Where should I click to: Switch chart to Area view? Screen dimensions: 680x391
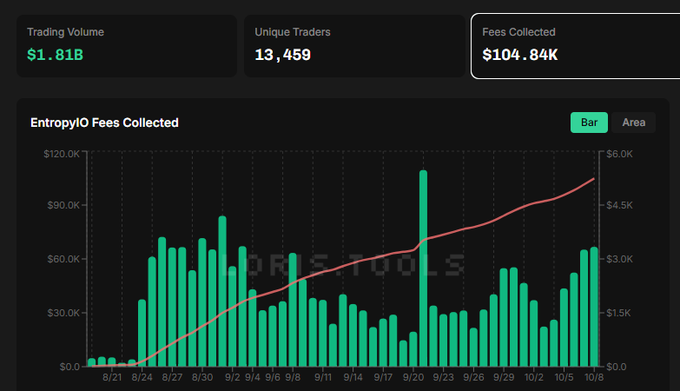point(633,123)
